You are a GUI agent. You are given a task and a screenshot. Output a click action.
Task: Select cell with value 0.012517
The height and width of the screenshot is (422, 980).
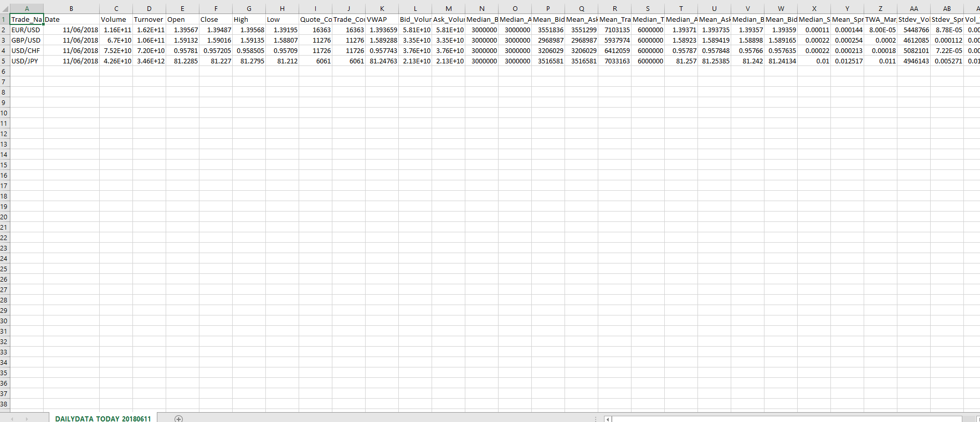click(x=847, y=61)
